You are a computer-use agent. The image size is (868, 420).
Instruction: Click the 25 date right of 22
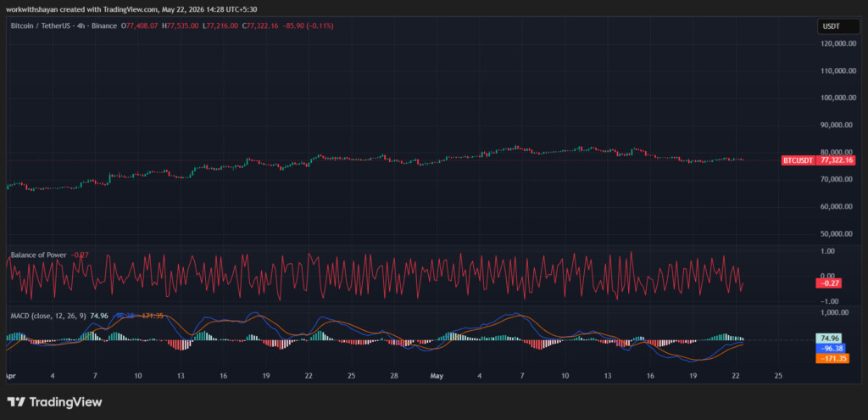778,376
